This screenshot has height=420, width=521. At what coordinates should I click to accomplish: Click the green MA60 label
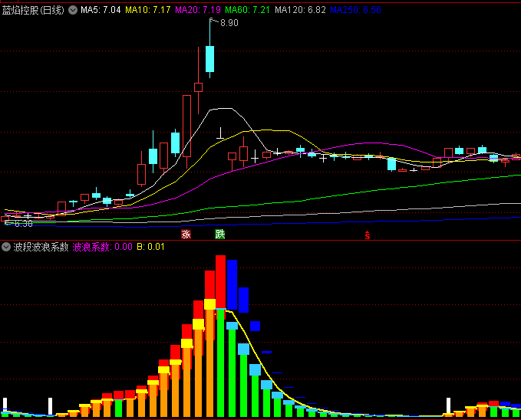249,11
